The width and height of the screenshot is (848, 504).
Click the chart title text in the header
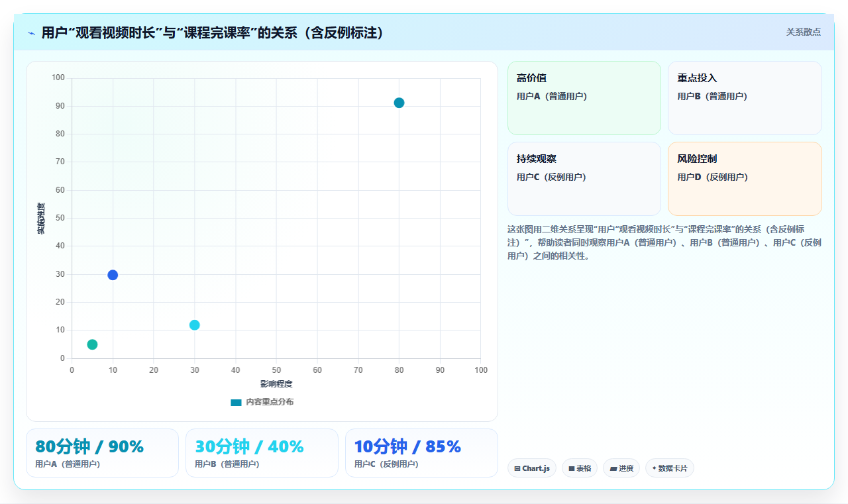(x=213, y=32)
